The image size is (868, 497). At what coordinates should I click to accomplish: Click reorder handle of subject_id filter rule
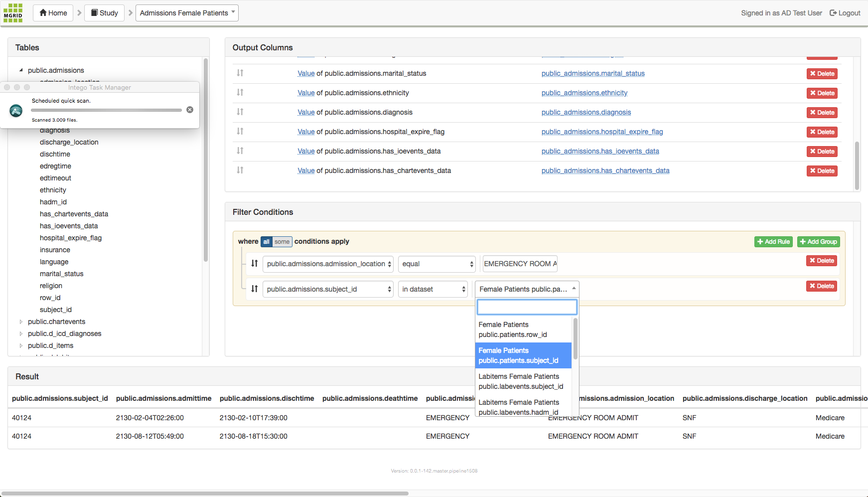click(255, 289)
